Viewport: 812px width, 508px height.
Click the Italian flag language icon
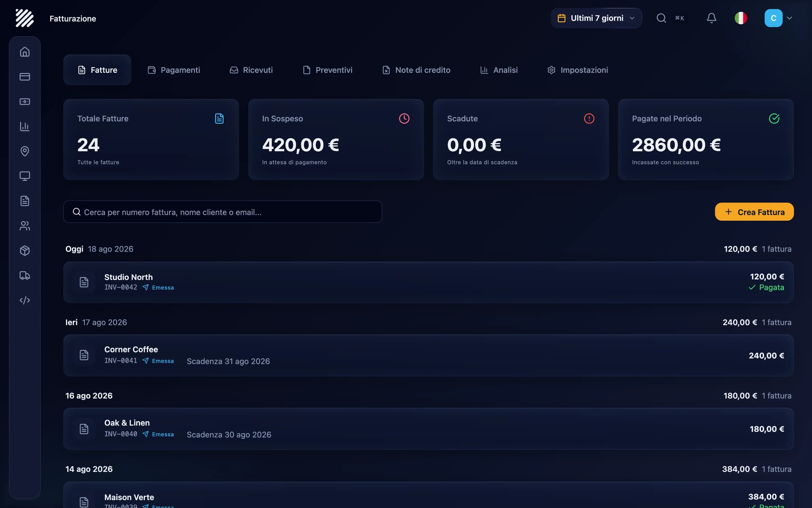tap(741, 18)
